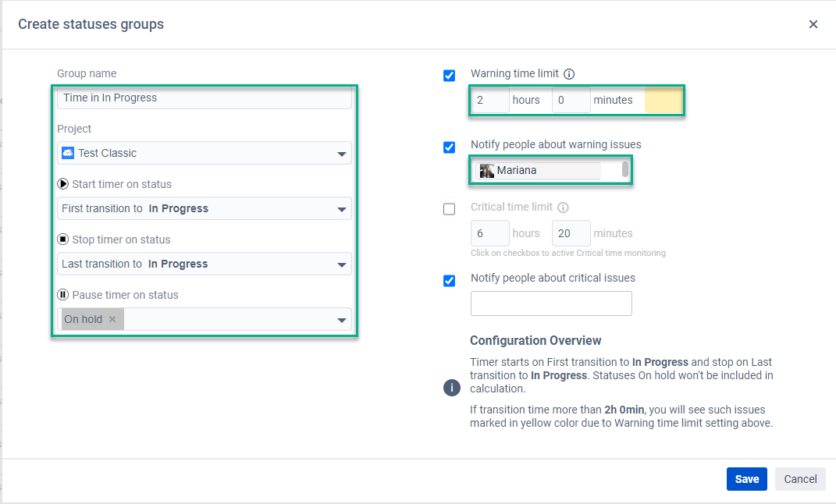836x504 pixels.
Task: Click the Configuration Overview info icon
Action: (452, 387)
